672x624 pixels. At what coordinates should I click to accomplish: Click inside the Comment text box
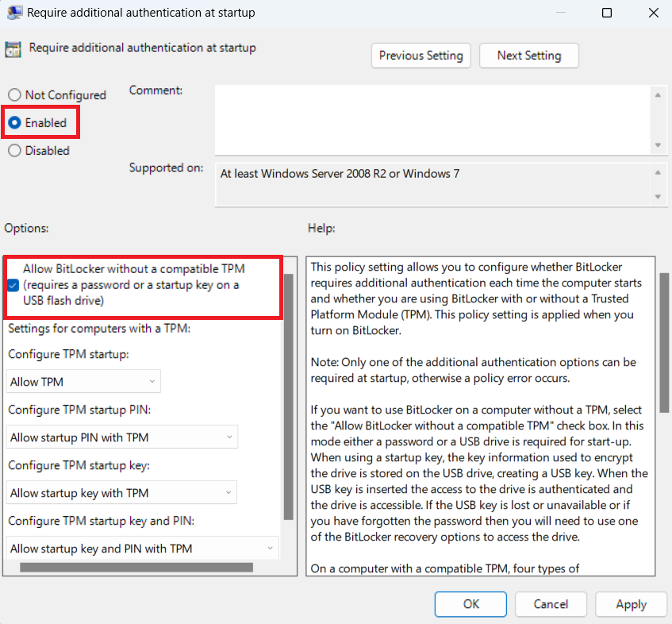click(x=433, y=120)
